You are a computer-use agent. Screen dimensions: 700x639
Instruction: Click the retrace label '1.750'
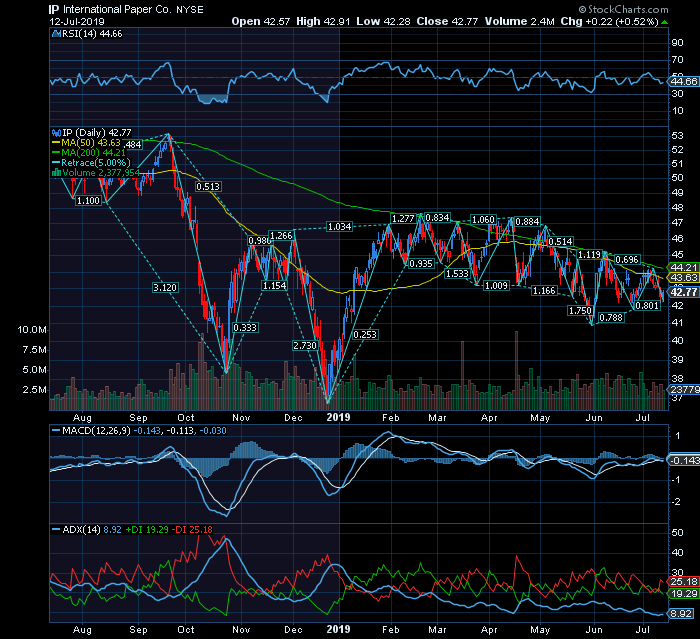coord(580,311)
